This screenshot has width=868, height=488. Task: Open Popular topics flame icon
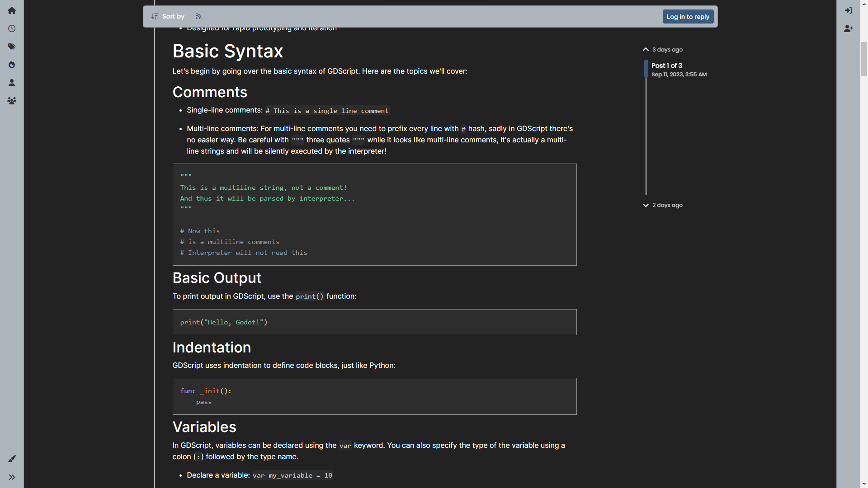pyautogui.click(x=12, y=65)
